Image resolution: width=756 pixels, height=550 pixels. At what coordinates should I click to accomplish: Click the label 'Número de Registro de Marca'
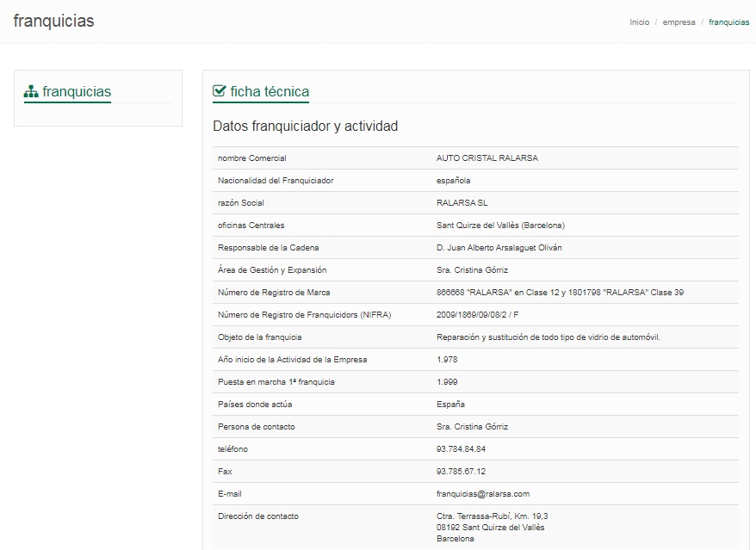pyautogui.click(x=274, y=293)
